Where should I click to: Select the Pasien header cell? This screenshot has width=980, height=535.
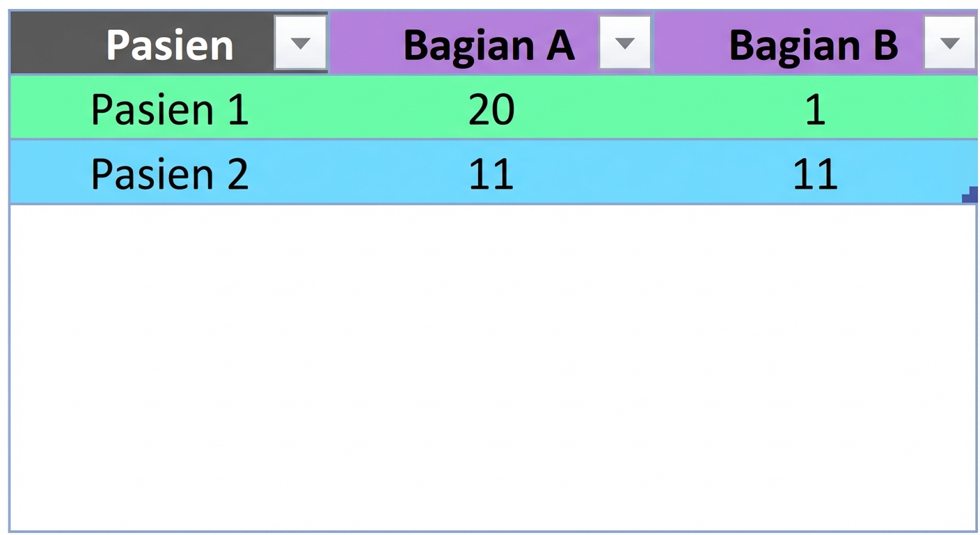(x=169, y=42)
